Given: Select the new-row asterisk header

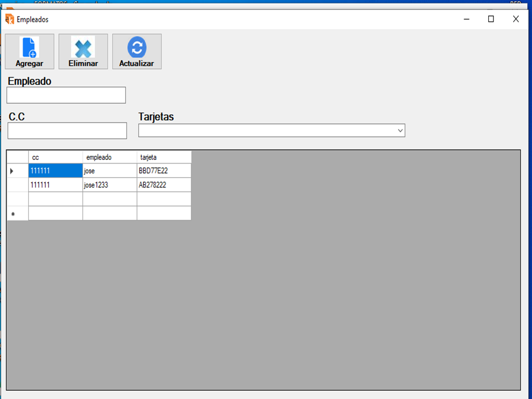Looking at the screenshot, I should click(17, 214).
